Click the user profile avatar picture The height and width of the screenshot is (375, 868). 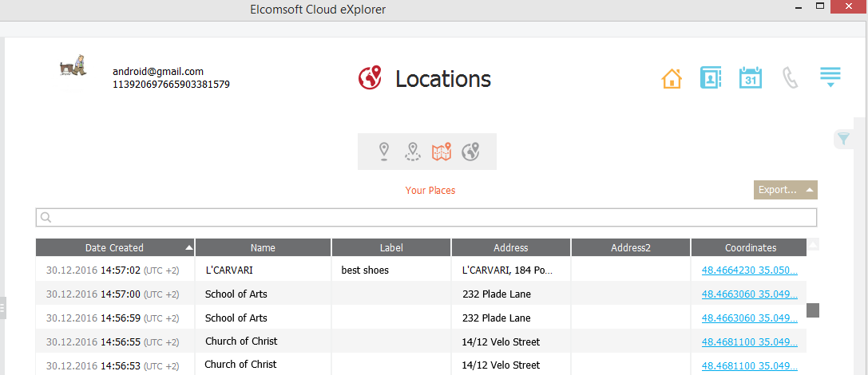(73, 65)
